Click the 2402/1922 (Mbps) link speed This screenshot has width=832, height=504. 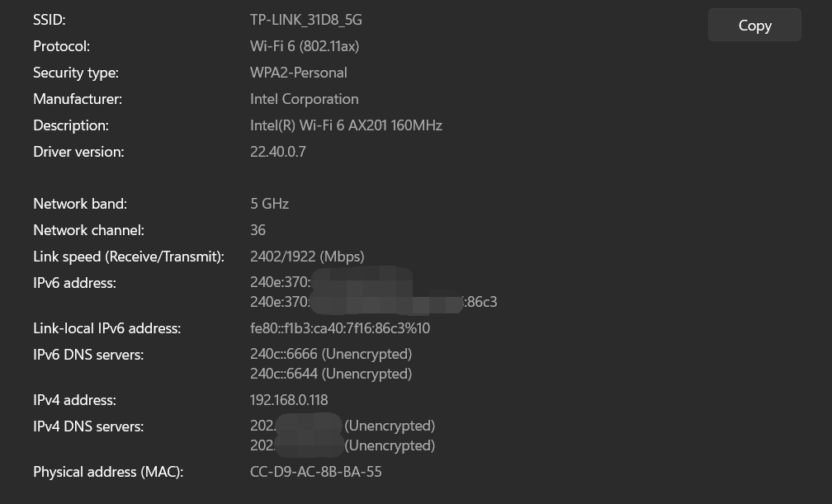tap(307, 257)
